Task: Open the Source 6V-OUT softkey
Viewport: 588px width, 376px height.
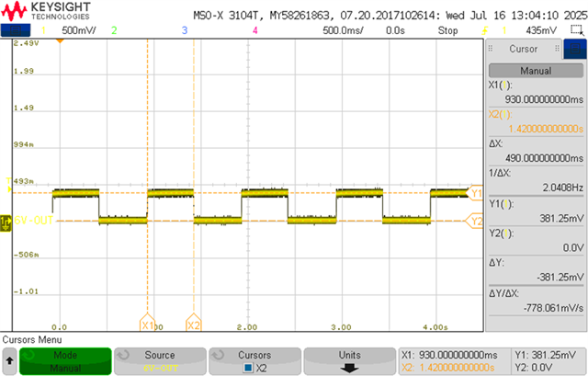Action: pyautogui.click(x=160, y=361)
